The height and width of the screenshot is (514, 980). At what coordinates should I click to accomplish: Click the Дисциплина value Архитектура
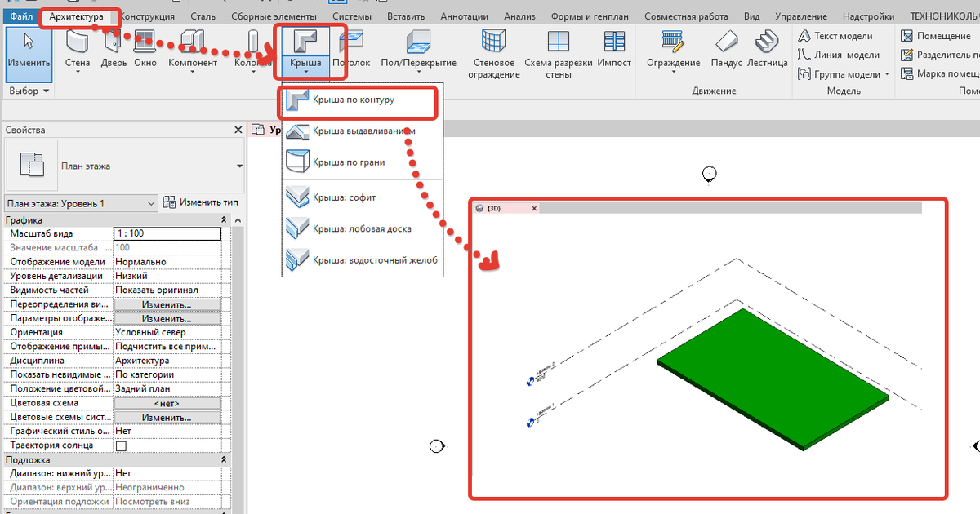pyautogui.click(x=167, y=361)
